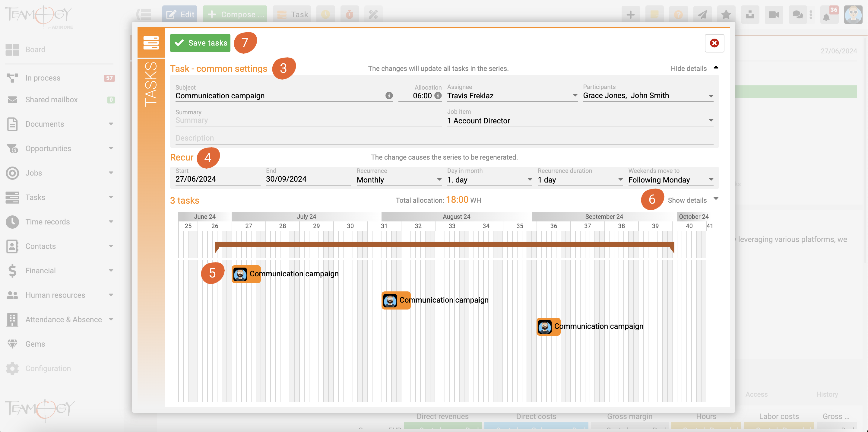868x432 pixels.
Task: Click the video camera icon
Action: point(774,14)
